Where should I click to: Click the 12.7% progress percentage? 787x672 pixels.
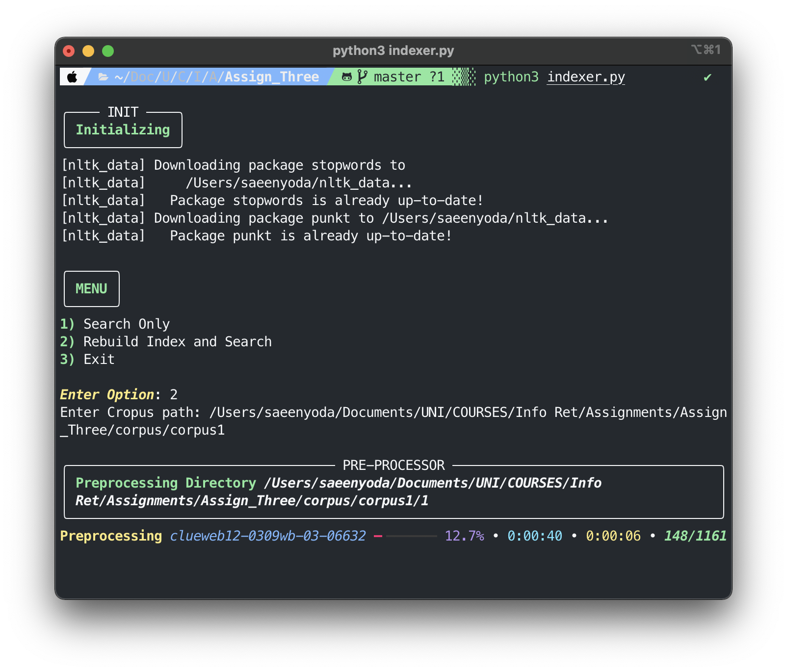464,536
